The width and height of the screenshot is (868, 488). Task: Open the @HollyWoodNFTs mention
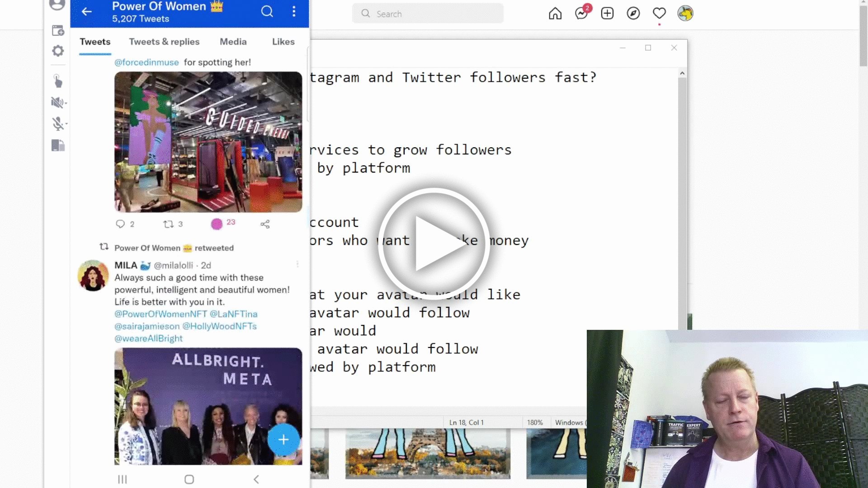click(x=219, y=326)
